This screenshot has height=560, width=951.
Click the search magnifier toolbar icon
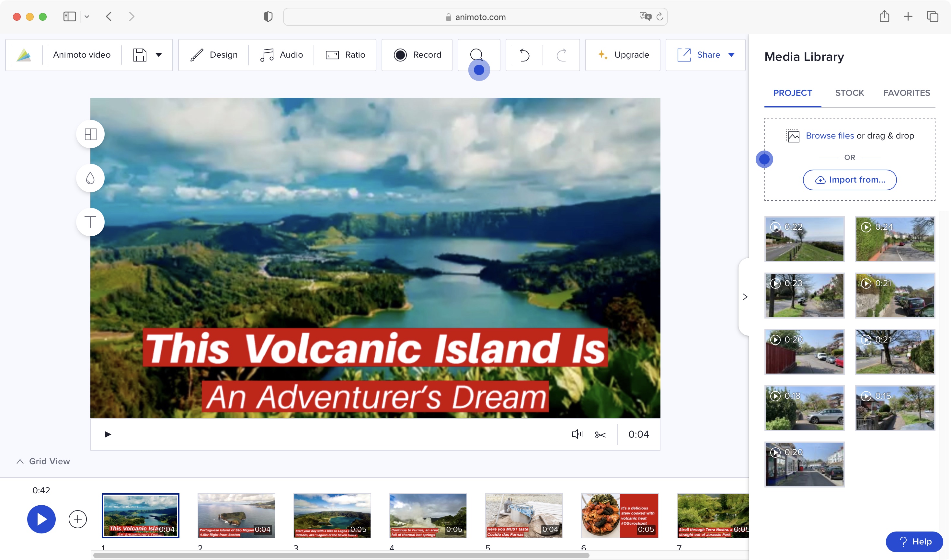(477, 55)
